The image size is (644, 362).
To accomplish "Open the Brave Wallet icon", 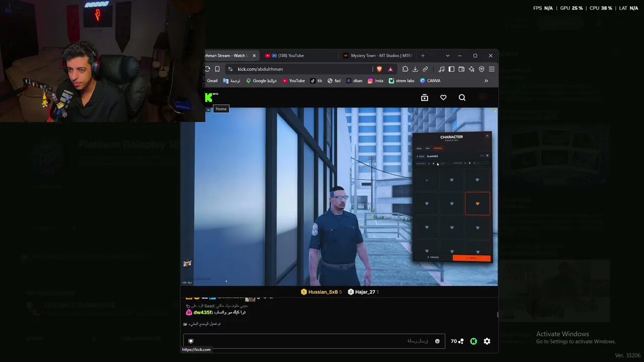I will pos(461,69).
